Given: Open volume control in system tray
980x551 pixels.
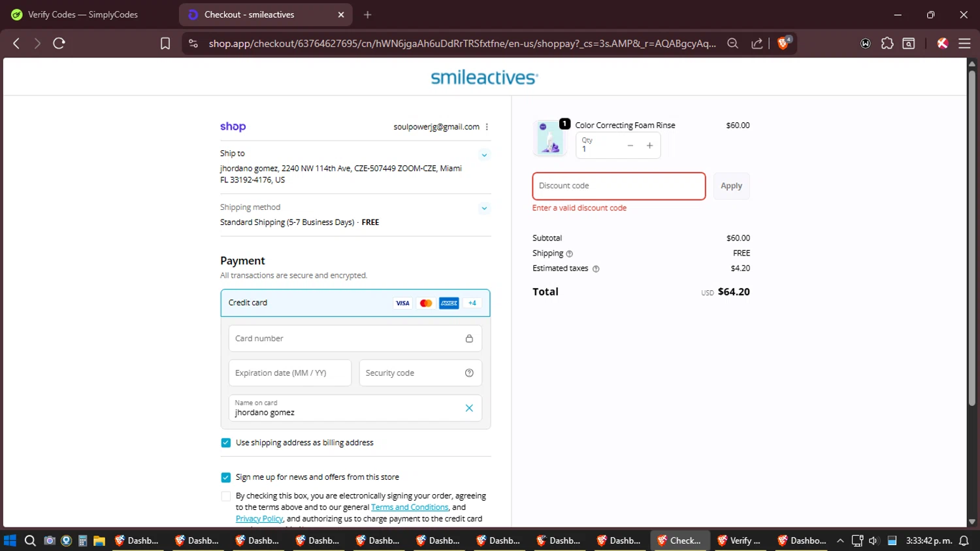Looking at the screenshot, I should (874, 541).
